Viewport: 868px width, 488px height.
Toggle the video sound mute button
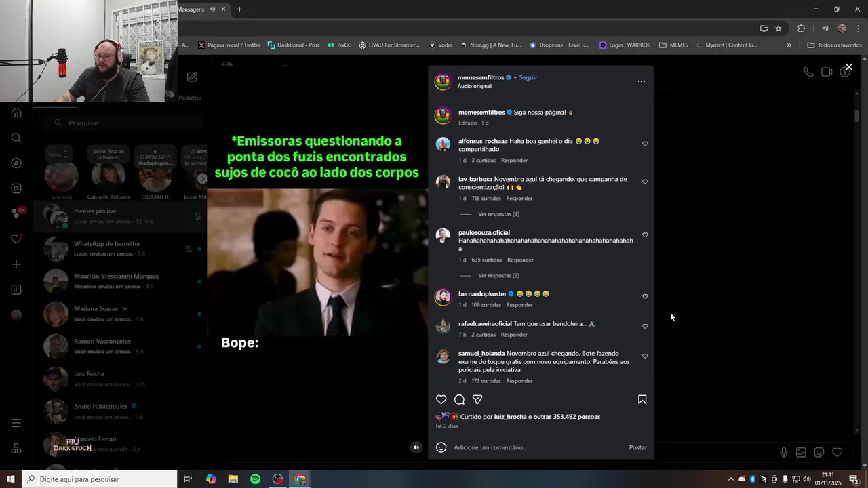tap(416, 447)
